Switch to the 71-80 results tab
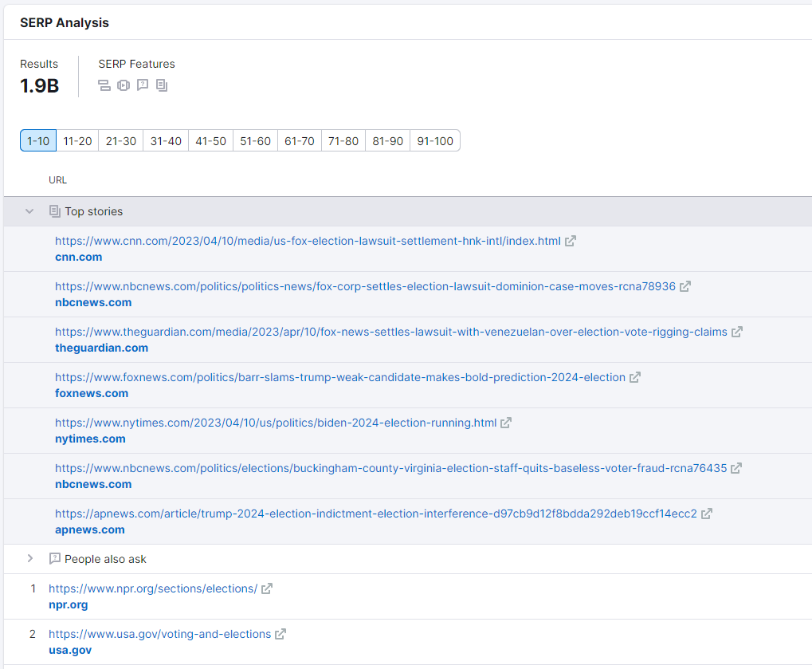Viewport: 812px width, 669px height. [343, 141]
